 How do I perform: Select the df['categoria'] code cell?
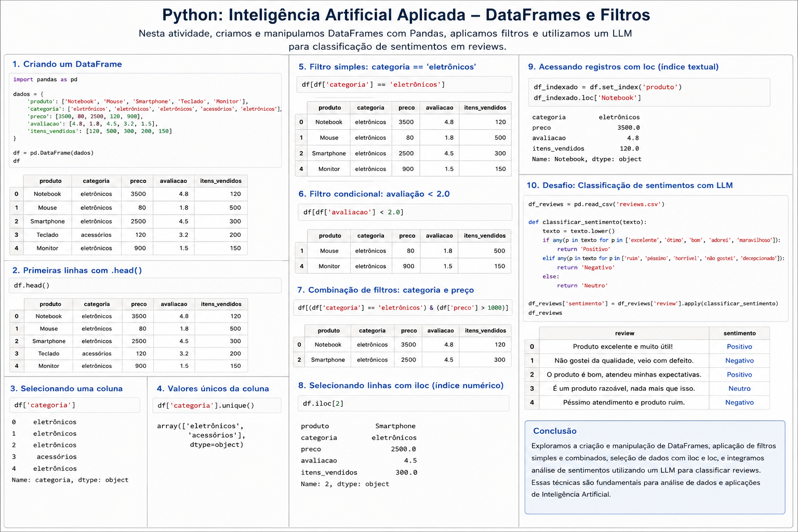(75, 405)
